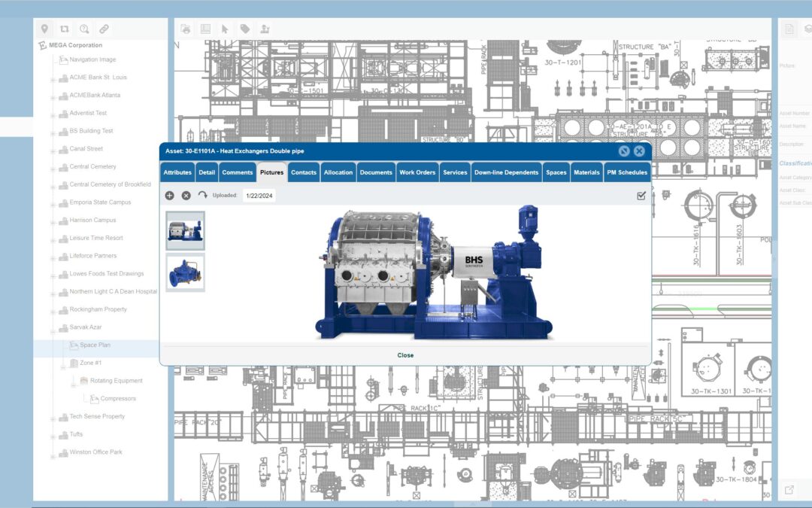
Task: Open the Materials tab
Action: [586, 172]
